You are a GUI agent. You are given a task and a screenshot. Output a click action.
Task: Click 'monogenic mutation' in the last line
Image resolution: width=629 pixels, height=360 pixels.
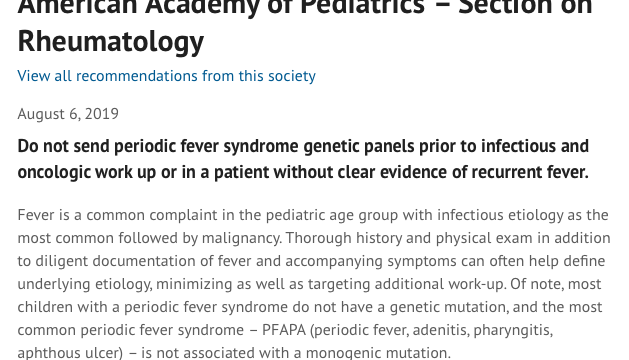376,353
